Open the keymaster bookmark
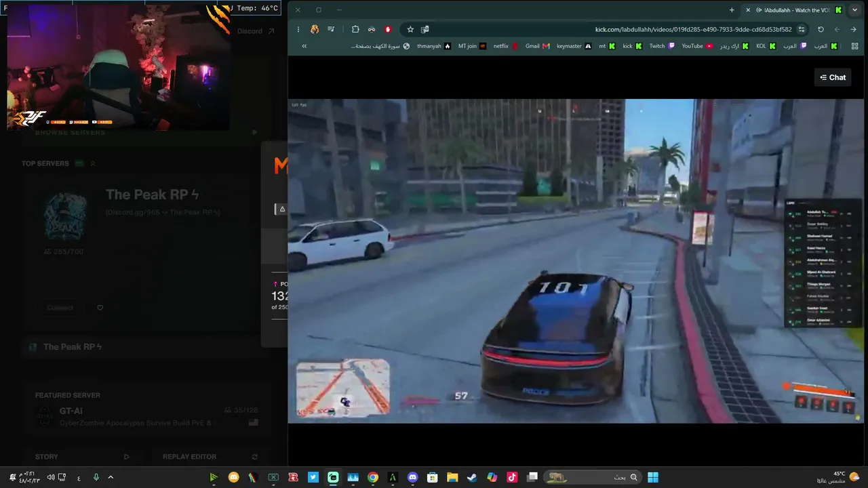This screenshot has width=868, height=488. pos(574,46)
